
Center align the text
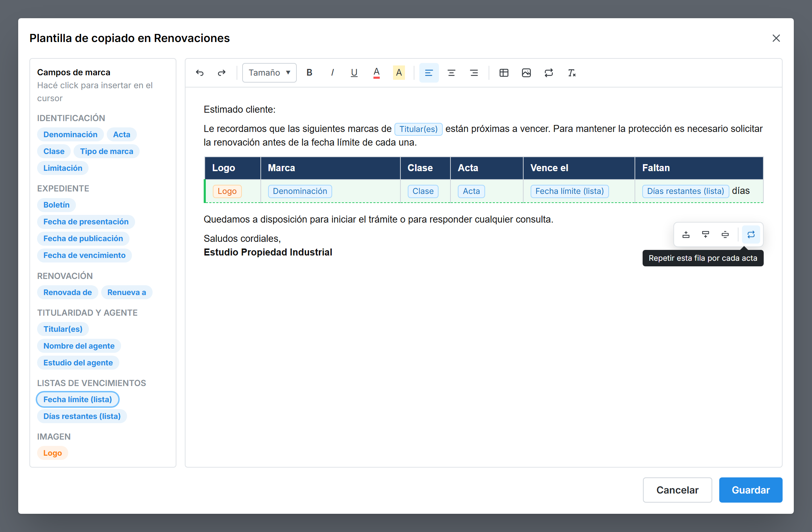[451, 73]
